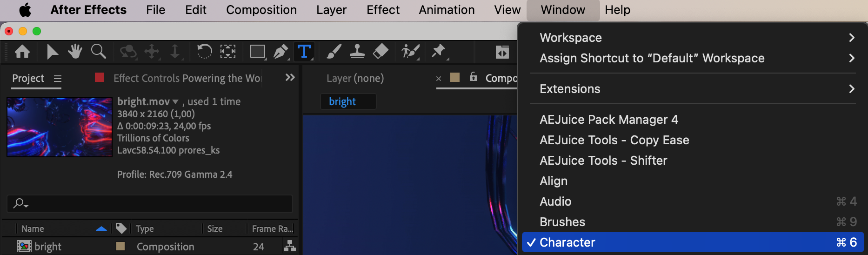Select the Eraser tool
The width and height of the screenshot is (868, 255).
point(381,51)
